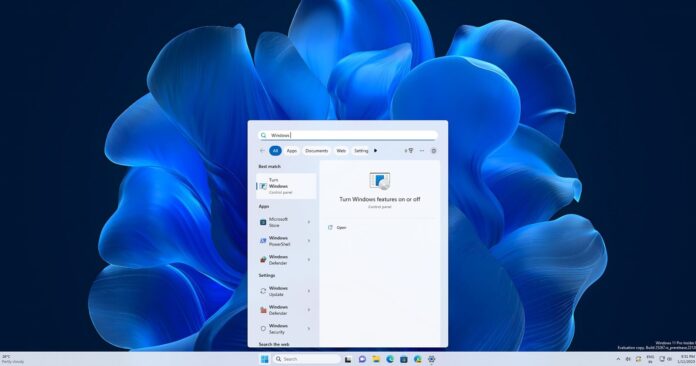
Task: Open the Chat icon on the taskbar
Action: click(362, 359)
